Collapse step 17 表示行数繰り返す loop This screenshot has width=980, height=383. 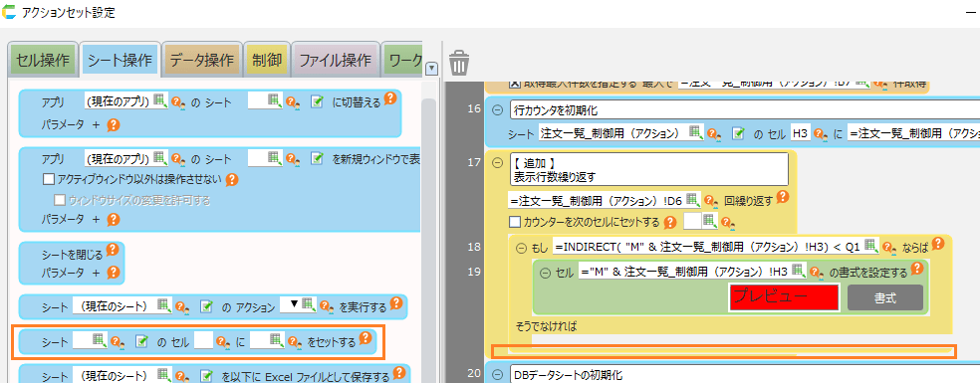click(498, 161)
